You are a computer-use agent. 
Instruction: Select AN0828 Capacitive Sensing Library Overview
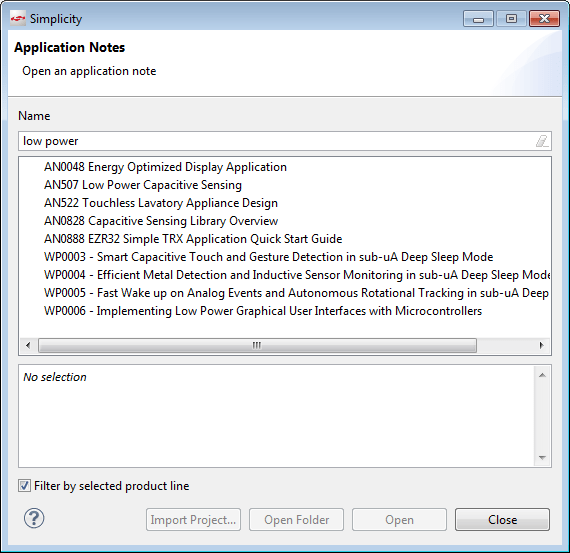click(161, 221)
